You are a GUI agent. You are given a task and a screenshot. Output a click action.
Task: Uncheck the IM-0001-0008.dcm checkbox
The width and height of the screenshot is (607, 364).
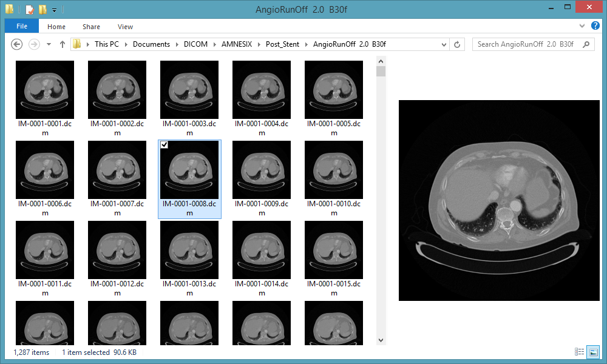164,145
